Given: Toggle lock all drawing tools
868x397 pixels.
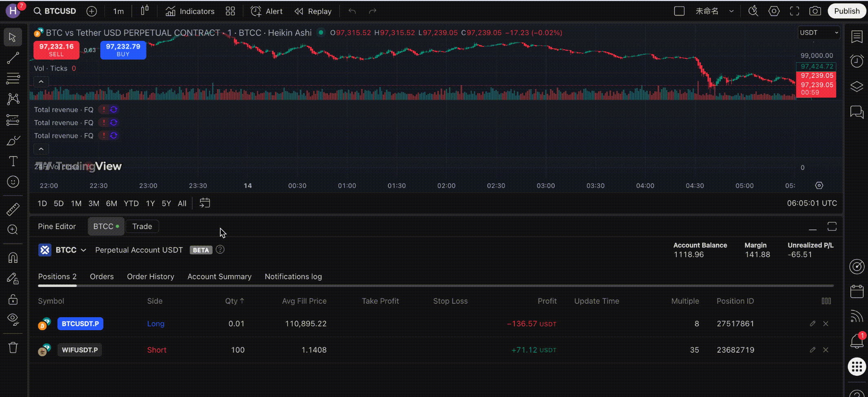Looking at the screenshot, I should pos(13,300).
